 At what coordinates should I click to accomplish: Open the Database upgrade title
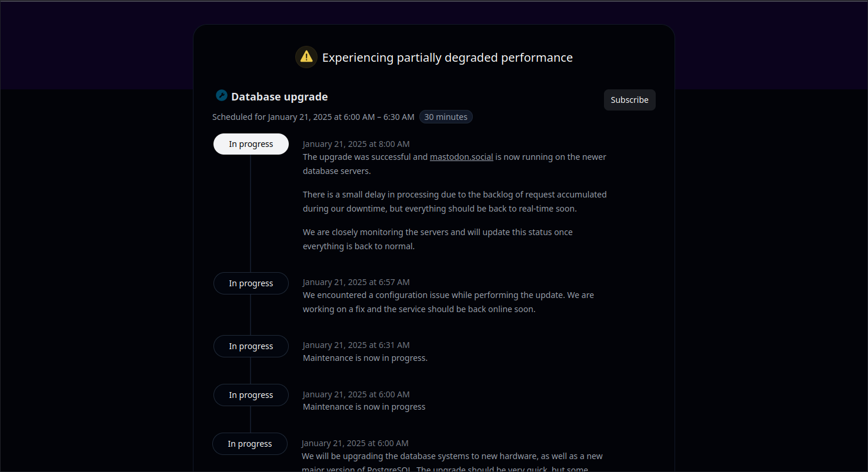(279, 96)
